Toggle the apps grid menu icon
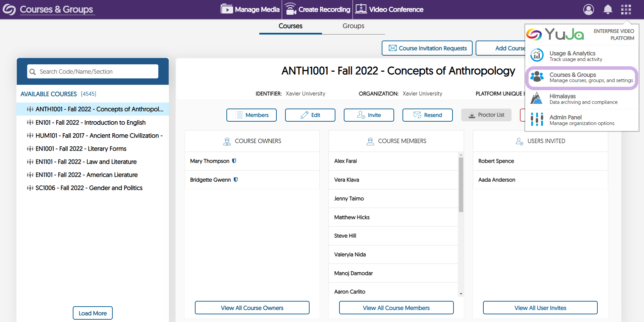644x322 pixels. click(x=626, y=9)
